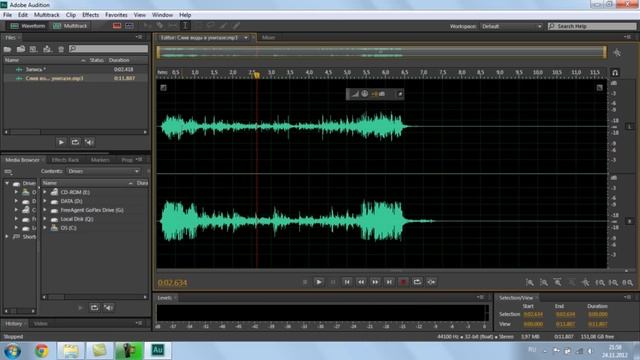Toggle auto-play speaker in Files panel
The height and width of the screenshot is (360, 640).
point(89,142)
